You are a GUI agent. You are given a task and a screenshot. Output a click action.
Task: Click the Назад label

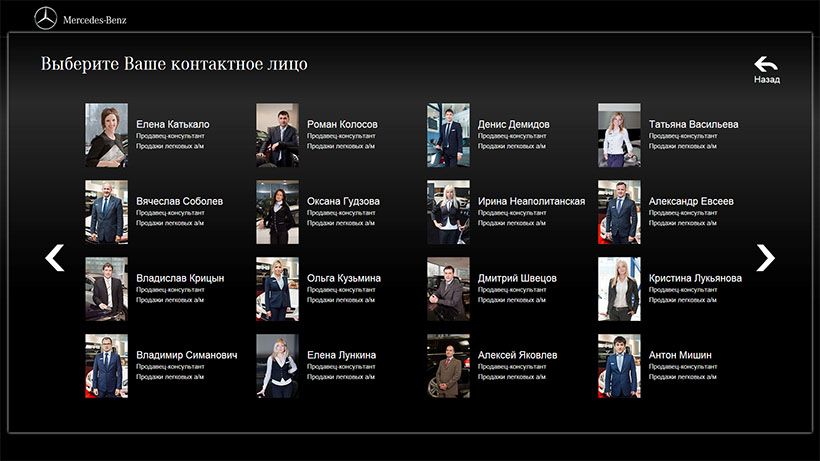[767, 80]
